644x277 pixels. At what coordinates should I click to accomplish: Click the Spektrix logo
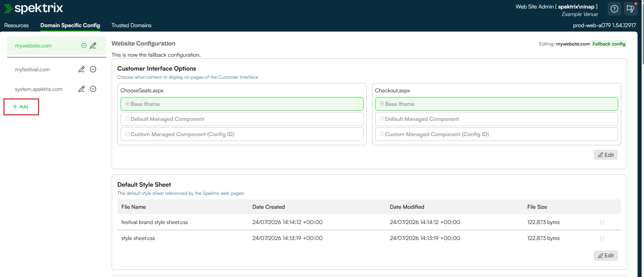(34, 8)
